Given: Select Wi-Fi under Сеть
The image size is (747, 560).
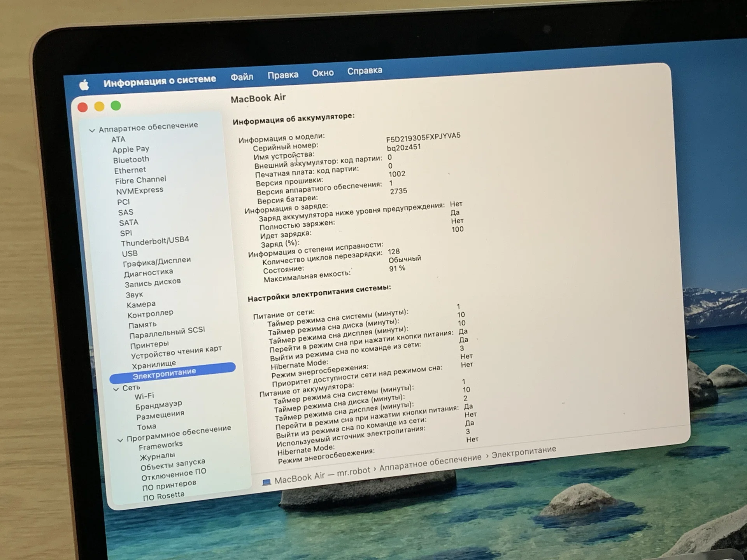Looking at the screenshot, I should (x=144, y=396).
